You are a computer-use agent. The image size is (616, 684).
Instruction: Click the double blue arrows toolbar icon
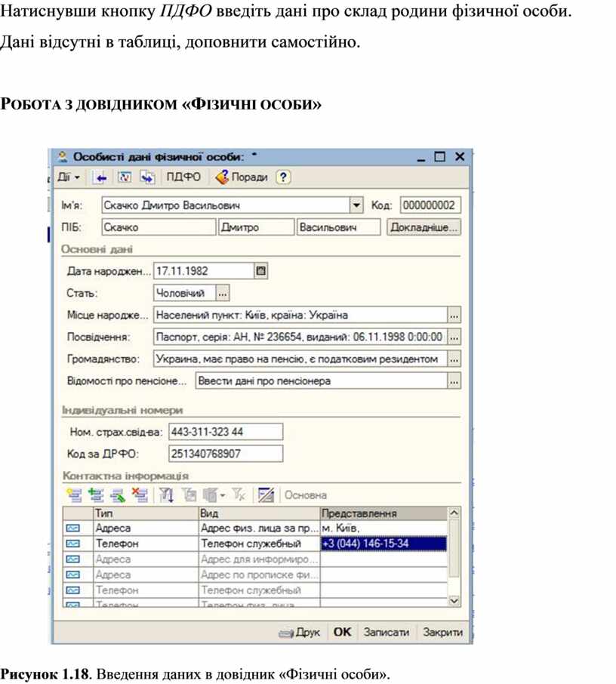[147, 177]
